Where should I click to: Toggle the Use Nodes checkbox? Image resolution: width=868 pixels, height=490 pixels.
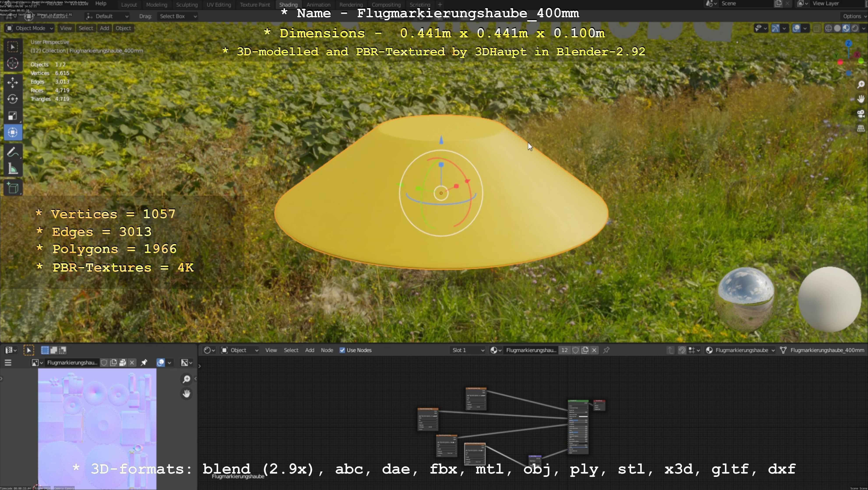pyautogui.click(x=342, y=350)
